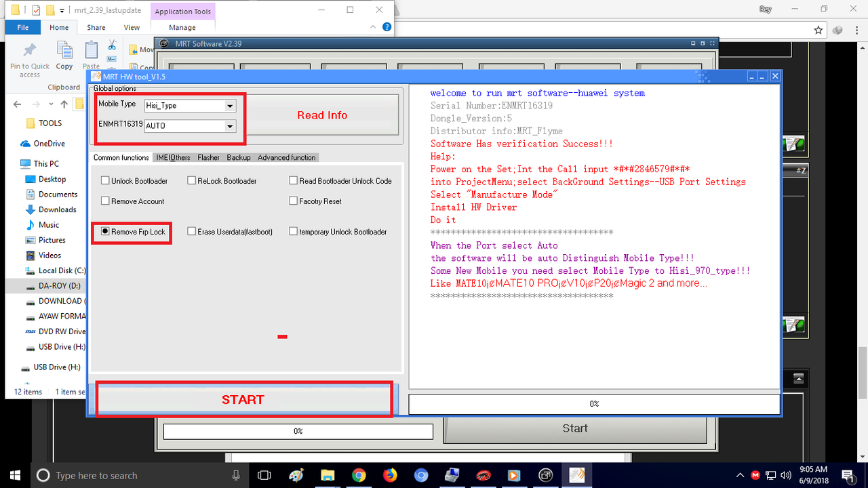Screen dimensions: 868x488
Task: Select TOOLS folder in navigation pane
Action: (50, 123)
